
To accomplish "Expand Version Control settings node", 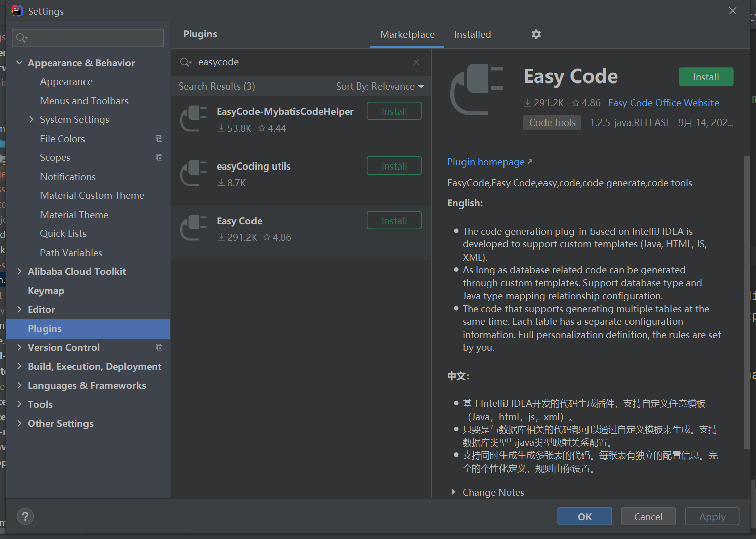I will pyautogui.click(x=20, y=347).
